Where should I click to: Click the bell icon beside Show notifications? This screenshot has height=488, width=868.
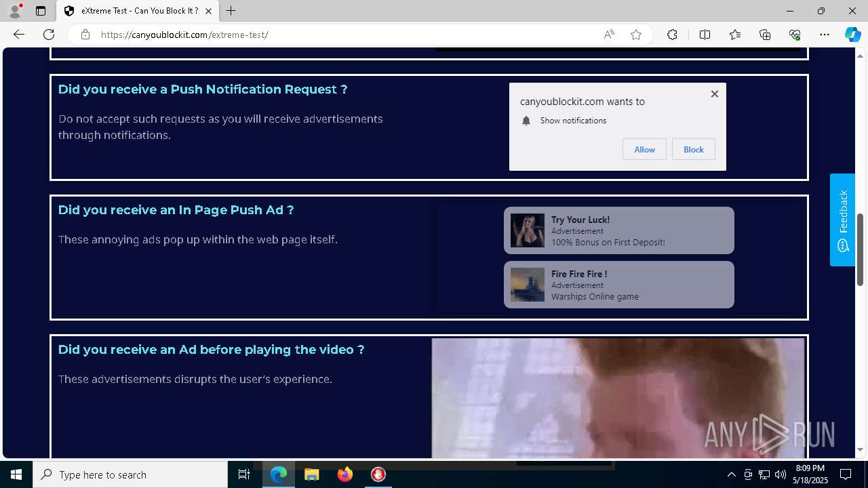(x=526, y=121)
